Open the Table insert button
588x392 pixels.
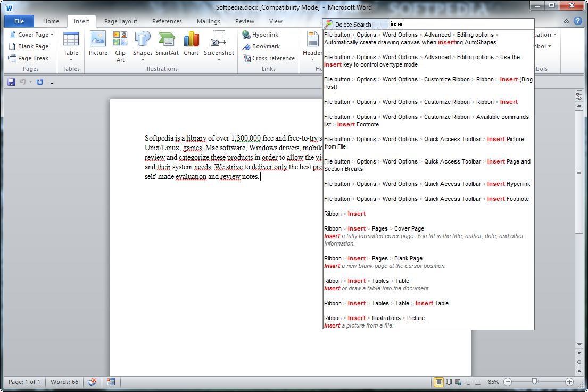pos(71,46)
